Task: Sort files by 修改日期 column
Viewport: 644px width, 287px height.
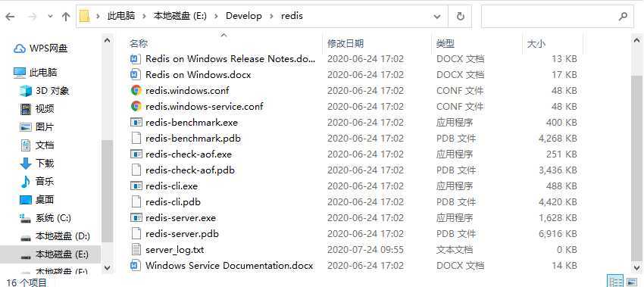Action: (x=345, y=43)
